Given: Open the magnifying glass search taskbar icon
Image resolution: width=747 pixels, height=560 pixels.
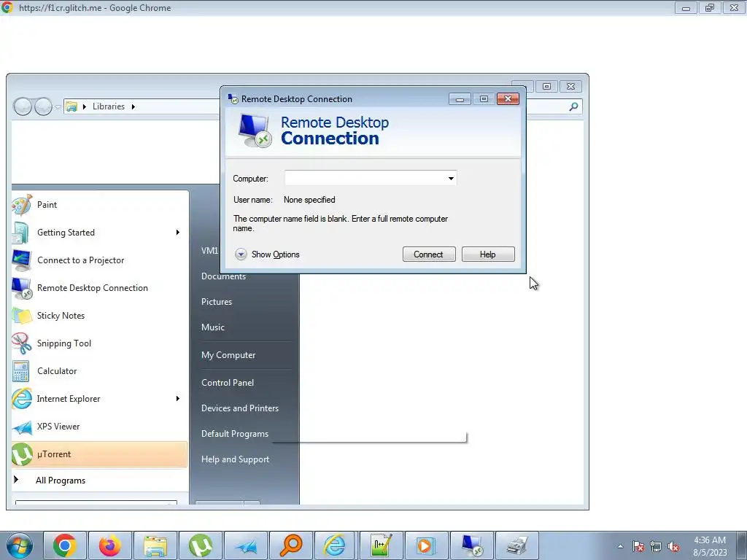Looking at the screenshot, I should 291,545.
